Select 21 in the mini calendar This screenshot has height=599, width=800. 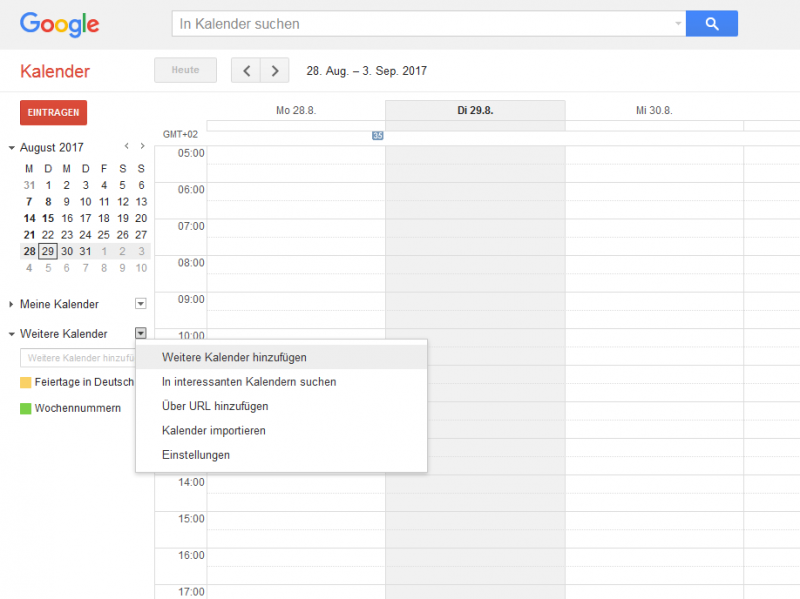point(30,235)
